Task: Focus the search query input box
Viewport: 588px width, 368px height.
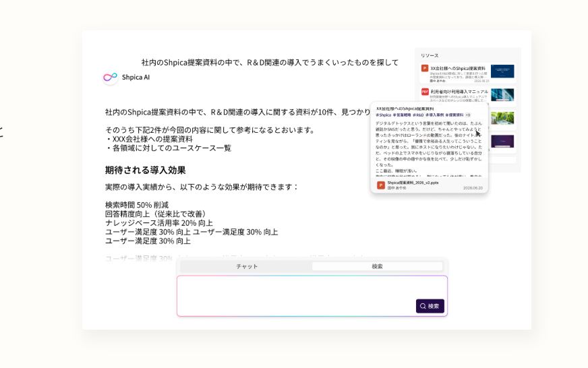Action: 312,296
